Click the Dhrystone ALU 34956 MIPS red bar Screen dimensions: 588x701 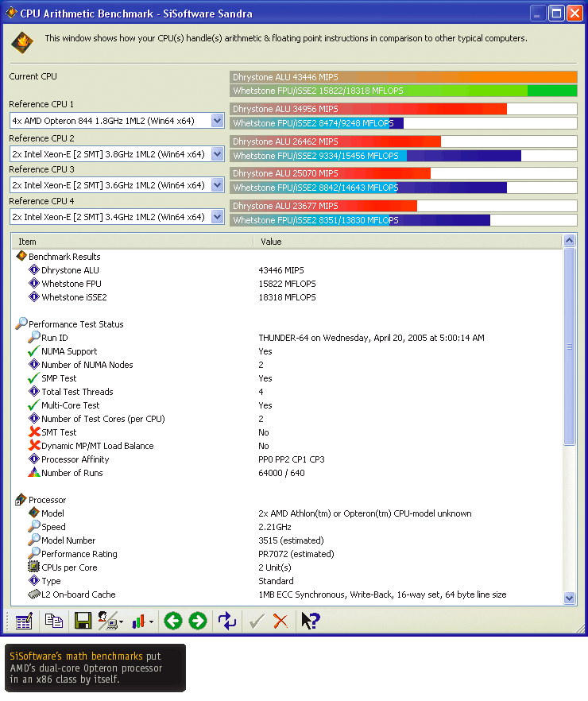pos(404,109)
